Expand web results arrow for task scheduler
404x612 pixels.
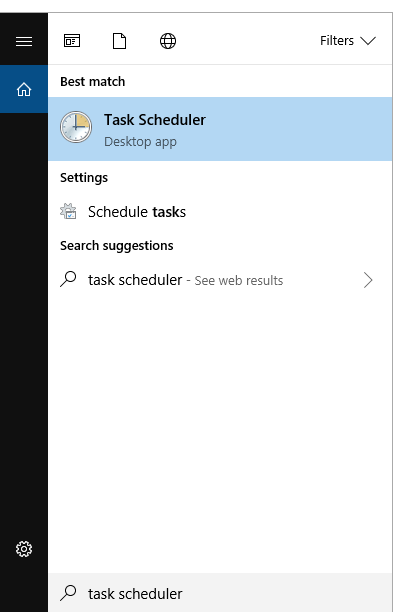point(368,280)
